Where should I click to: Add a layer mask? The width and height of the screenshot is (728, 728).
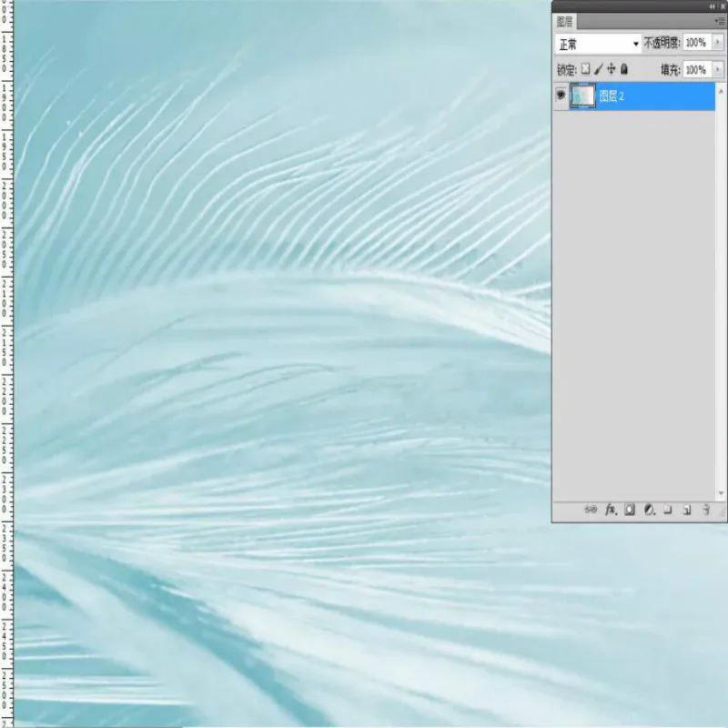(630, 510)
